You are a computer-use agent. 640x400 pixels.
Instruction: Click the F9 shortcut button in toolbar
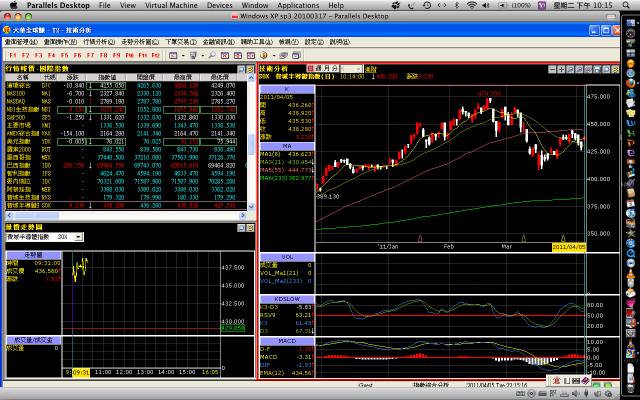click(116, 55)
